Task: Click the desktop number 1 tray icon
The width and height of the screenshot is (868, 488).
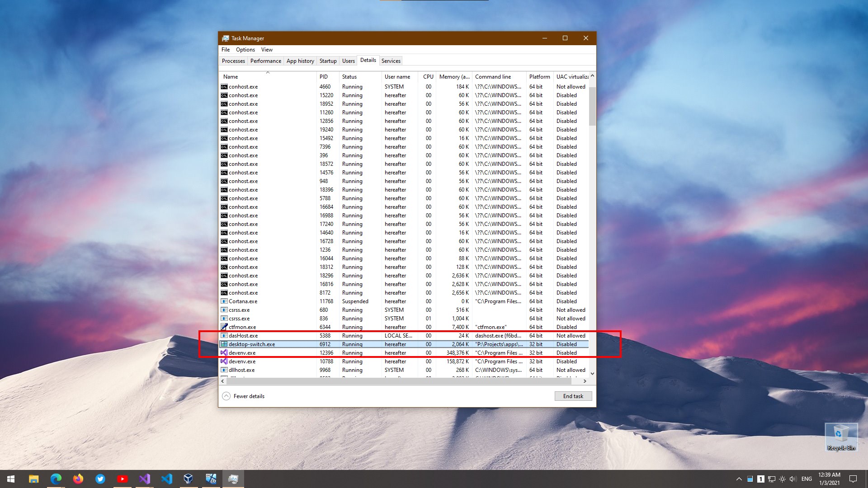Action: pos(761,479)
